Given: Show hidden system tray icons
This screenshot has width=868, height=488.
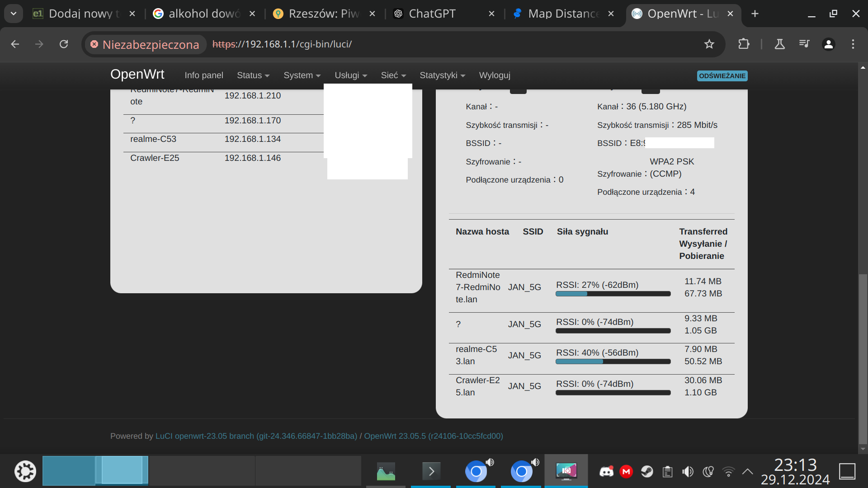Looking at the screenshot, I should tap(748, 472).
